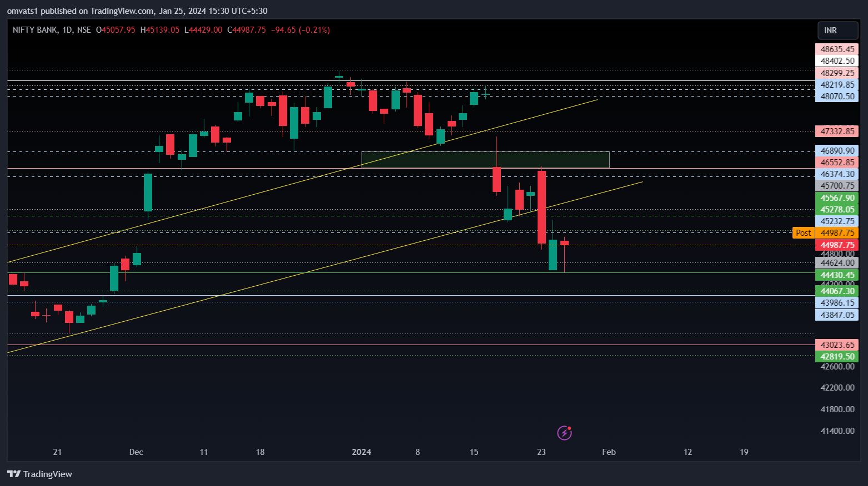This screenshot has height=486, width=868.
Task: Click axis price 42200.00
Action: [837, 388]
